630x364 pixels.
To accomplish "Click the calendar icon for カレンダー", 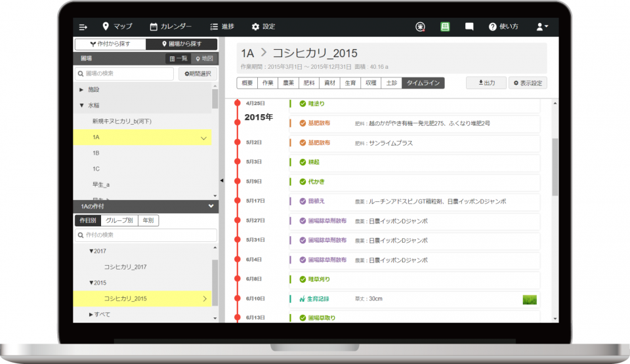I will click(154, 27).
